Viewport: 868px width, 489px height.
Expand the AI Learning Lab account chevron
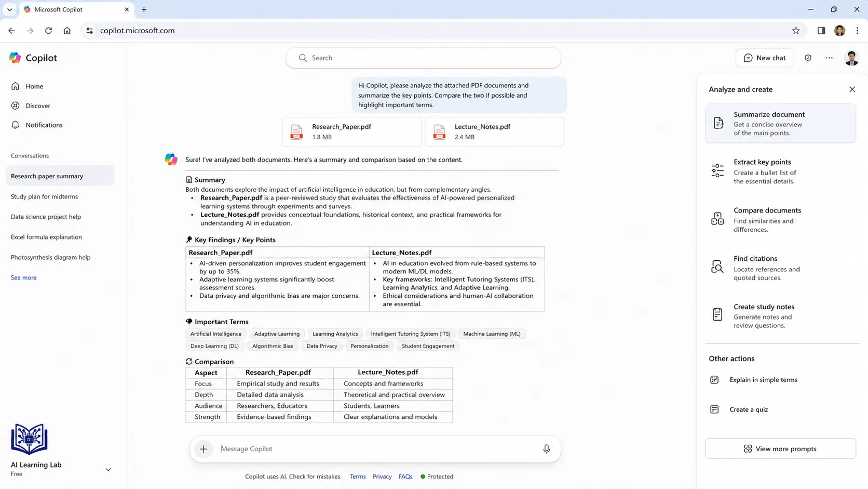tap(108, 469)
